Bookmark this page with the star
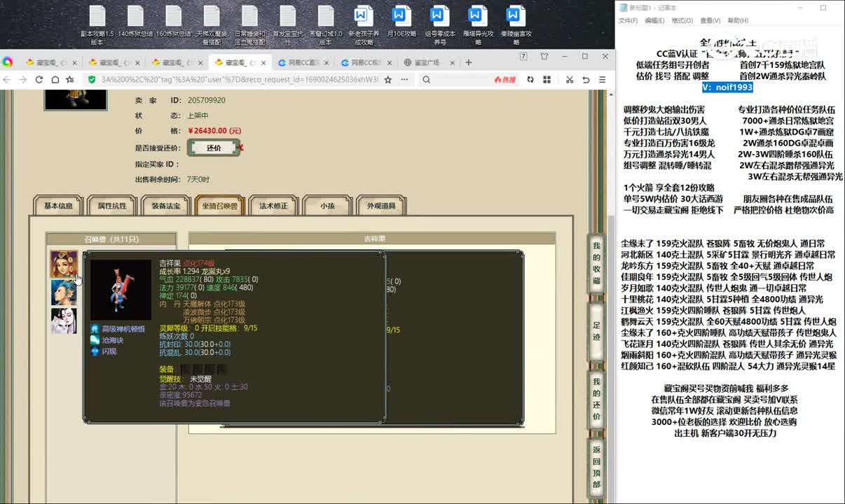Image resolution: width=845 pixels, height=504 pixels. coord(387,80)
